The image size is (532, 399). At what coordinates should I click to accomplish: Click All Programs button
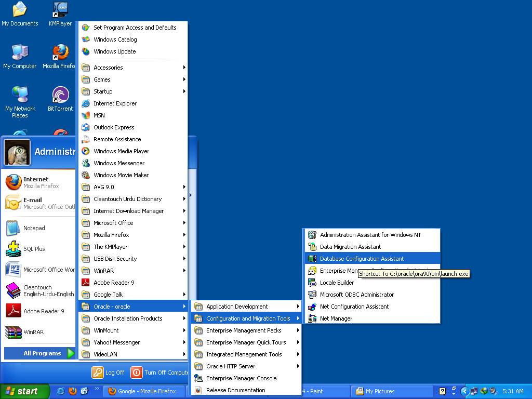pyautogui.click(x=39, y=353)
